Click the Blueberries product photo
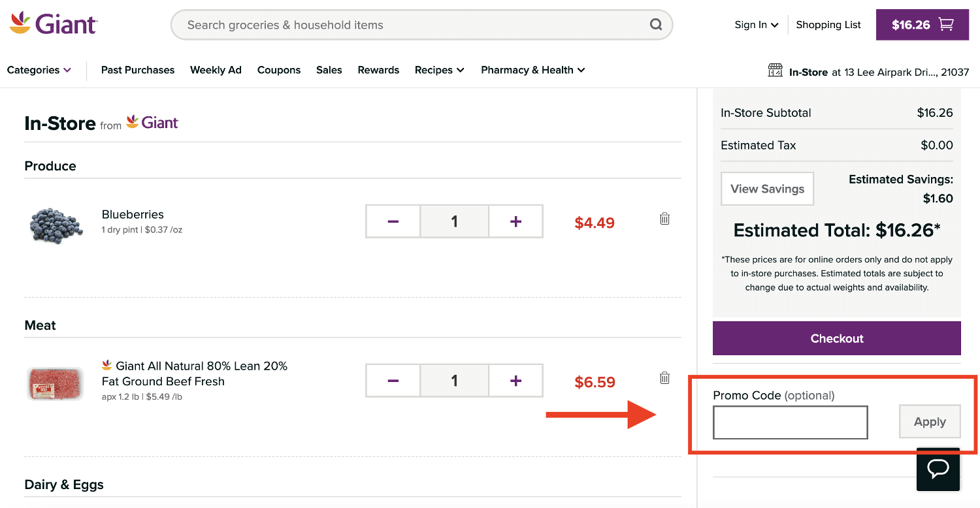The height and width of the screenshot is (508, 980). pos(56,226)
